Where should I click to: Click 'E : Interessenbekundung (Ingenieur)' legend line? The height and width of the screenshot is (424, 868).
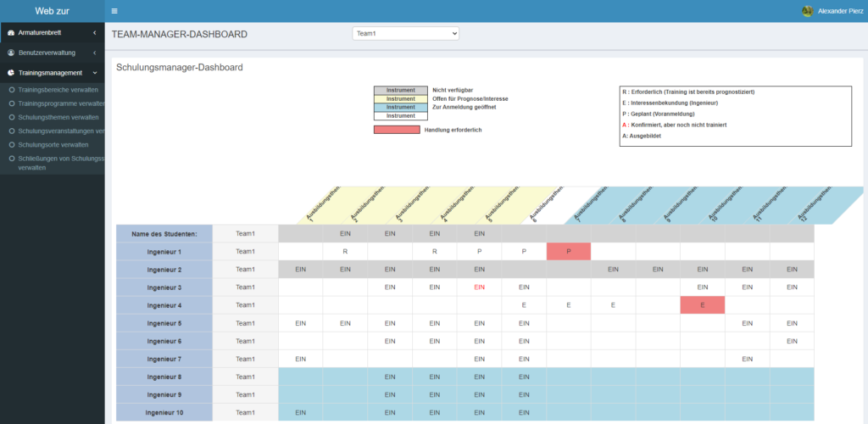point(670,103)
